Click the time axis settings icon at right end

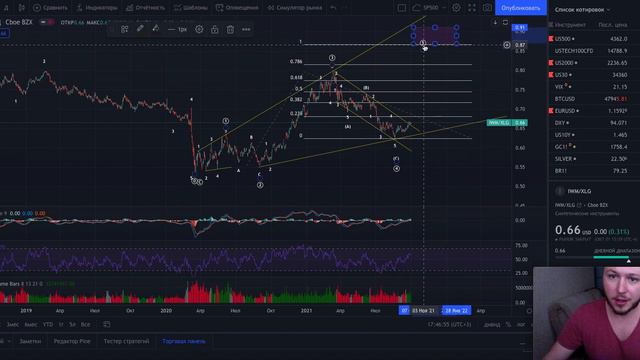[529, 311]
